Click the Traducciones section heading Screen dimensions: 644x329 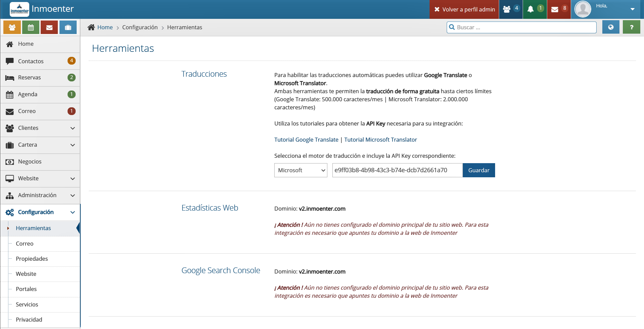tap(204, 74)
